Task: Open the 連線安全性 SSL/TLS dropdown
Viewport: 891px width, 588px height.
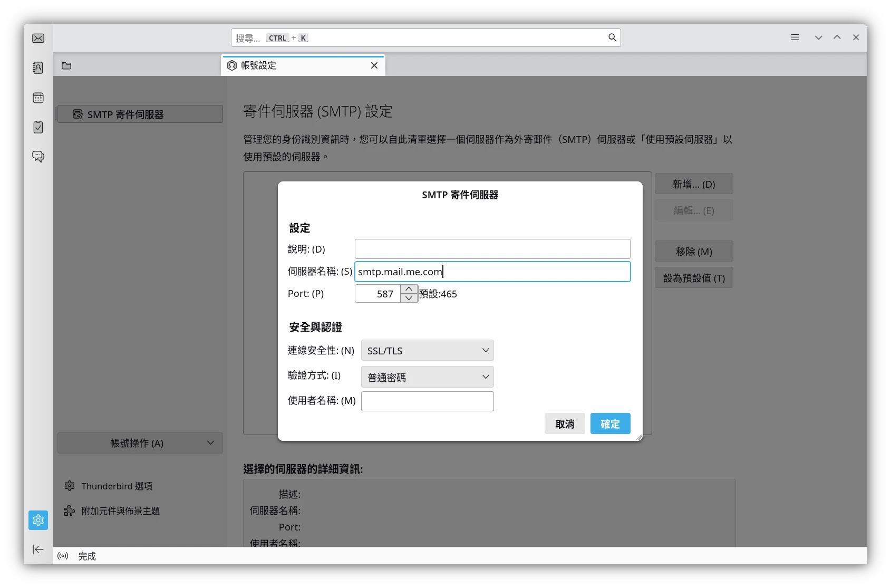Action: (x=427, y=350)
